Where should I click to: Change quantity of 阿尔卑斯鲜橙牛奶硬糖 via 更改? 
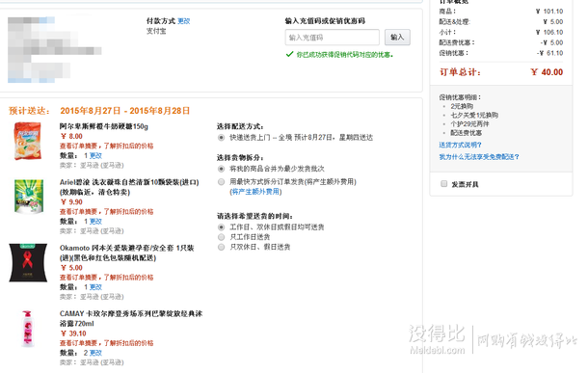[95, 155]
